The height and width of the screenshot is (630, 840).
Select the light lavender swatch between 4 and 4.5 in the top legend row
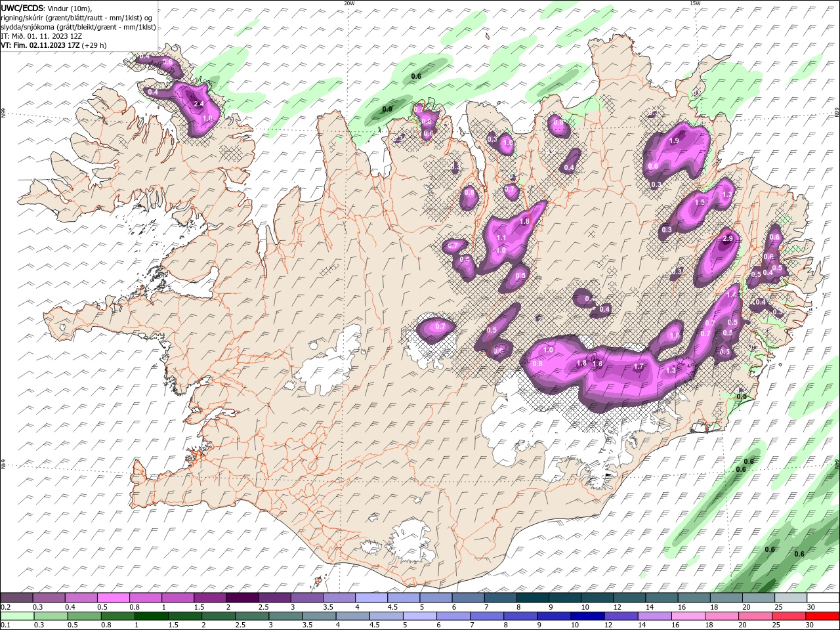pyautogui.click(x=371, y=598)
